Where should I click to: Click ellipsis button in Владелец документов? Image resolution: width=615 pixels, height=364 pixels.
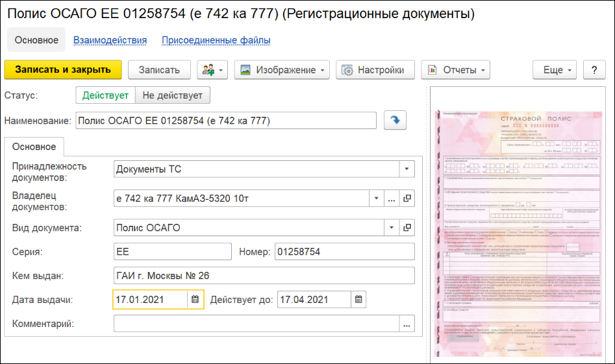click(392, 199)
